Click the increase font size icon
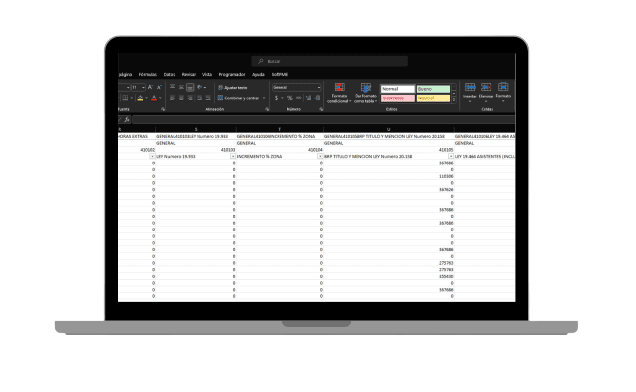636x392 pixels. click(150, 87)
